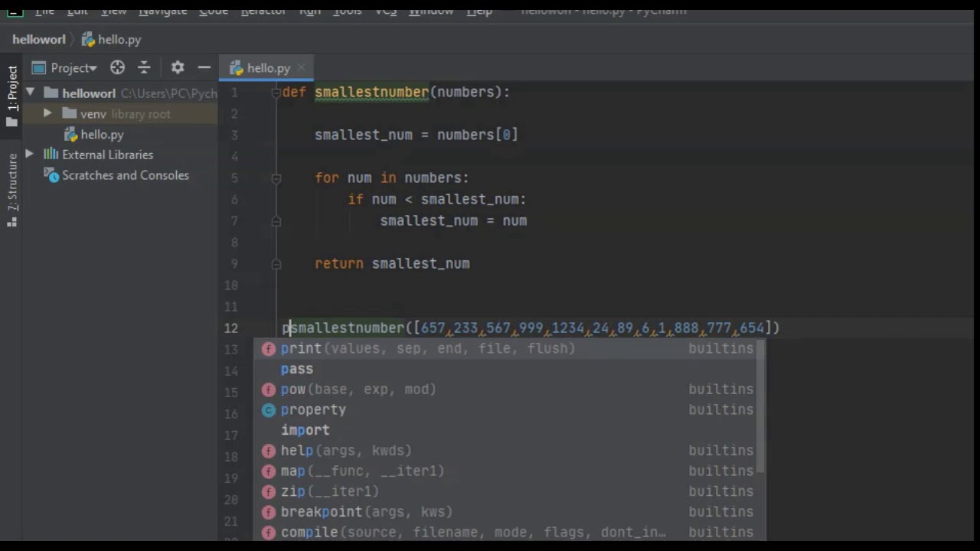Choose map from completion list
This screenshot has height=551, width=980.
tap(505, 471)
